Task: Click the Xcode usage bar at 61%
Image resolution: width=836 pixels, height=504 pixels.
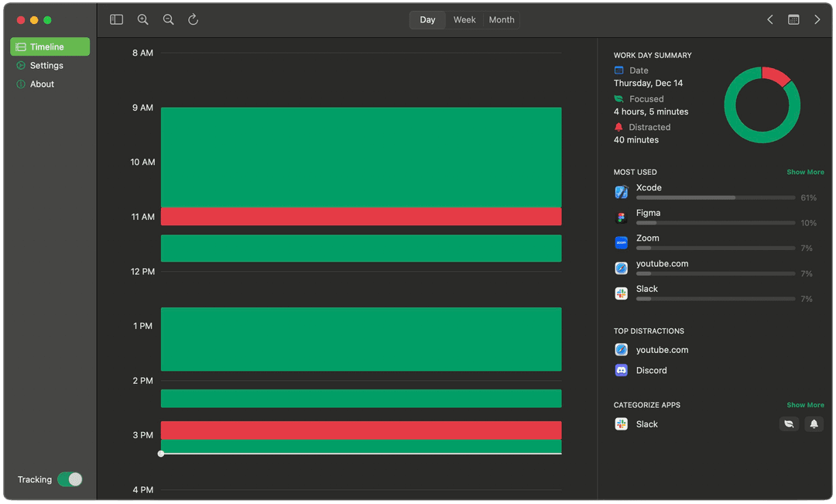Action: point(715,197)
